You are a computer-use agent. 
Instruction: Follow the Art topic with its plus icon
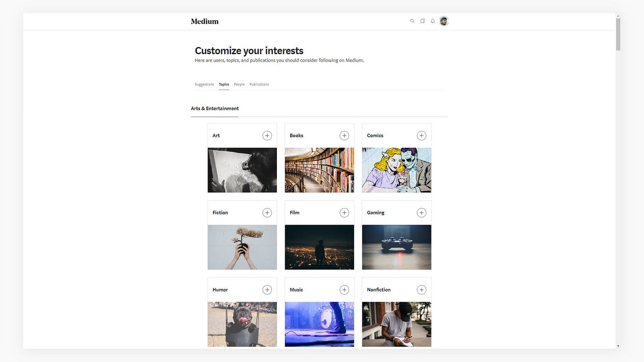267,135
